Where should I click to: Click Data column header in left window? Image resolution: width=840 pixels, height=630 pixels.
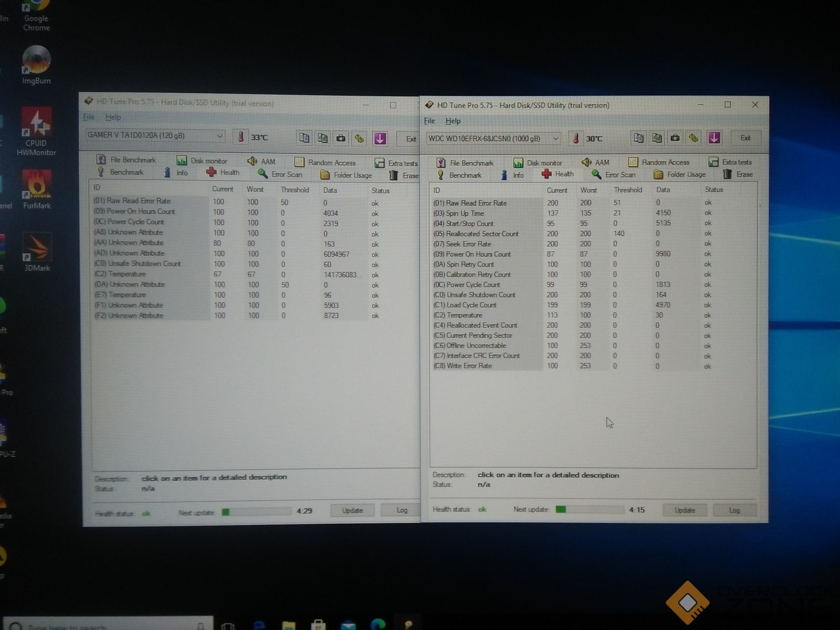(330, 190)
